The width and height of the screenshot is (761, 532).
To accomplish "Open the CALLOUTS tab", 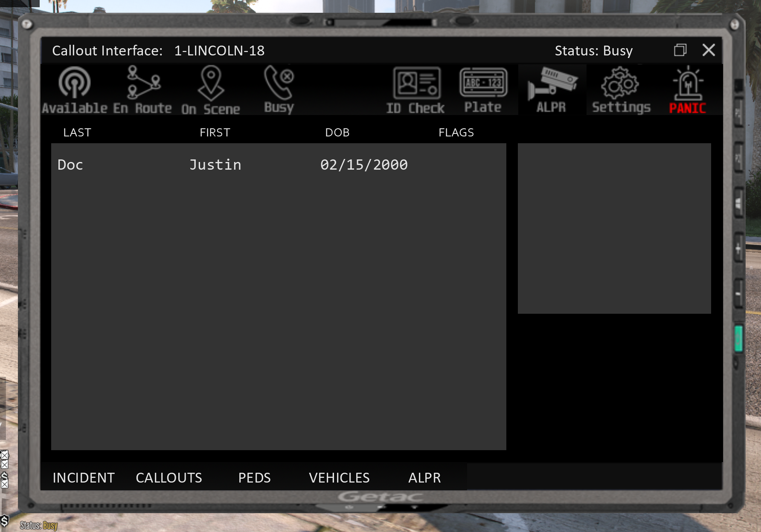I will click(169, 477).
